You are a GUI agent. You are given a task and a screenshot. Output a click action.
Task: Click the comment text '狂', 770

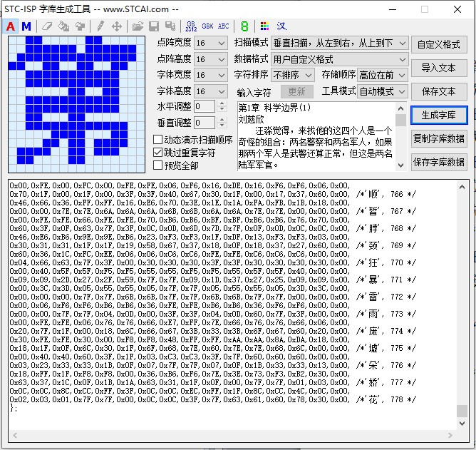[386, 262]
